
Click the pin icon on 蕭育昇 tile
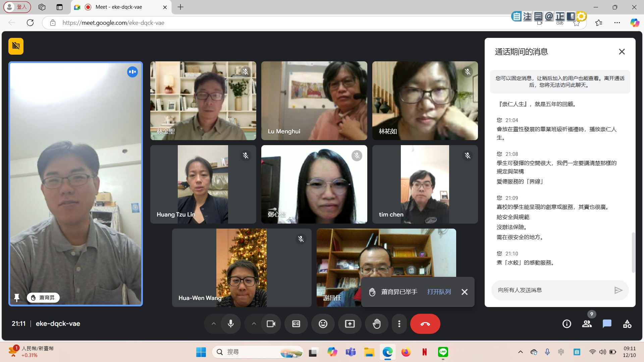17,298
